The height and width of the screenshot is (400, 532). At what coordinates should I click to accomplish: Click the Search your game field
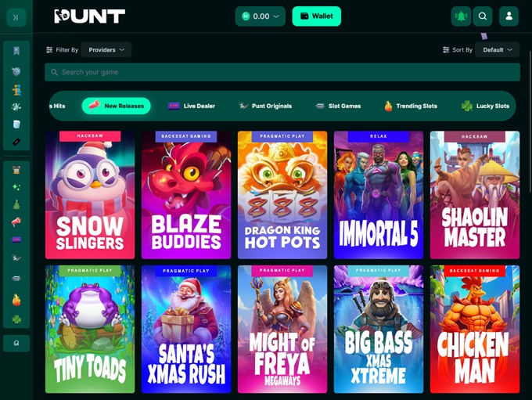pyautogui.click(x=282, y=72)
